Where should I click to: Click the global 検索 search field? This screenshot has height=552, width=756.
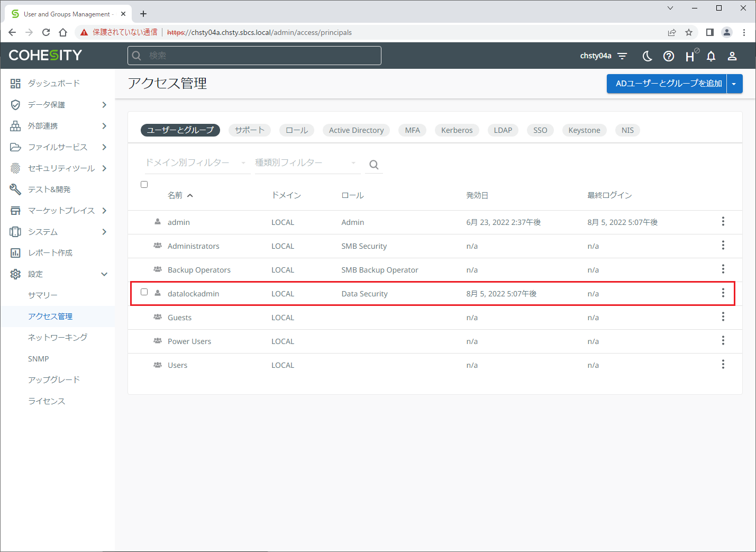tap(254, 56)
